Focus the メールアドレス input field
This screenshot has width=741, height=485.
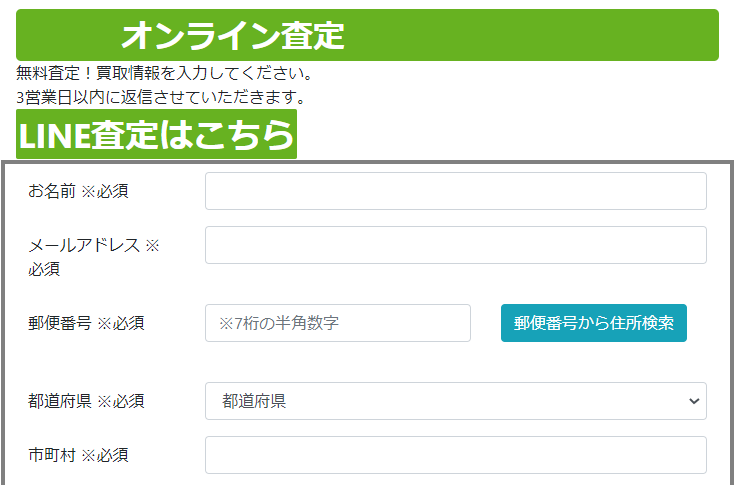(x=456, y=245)
